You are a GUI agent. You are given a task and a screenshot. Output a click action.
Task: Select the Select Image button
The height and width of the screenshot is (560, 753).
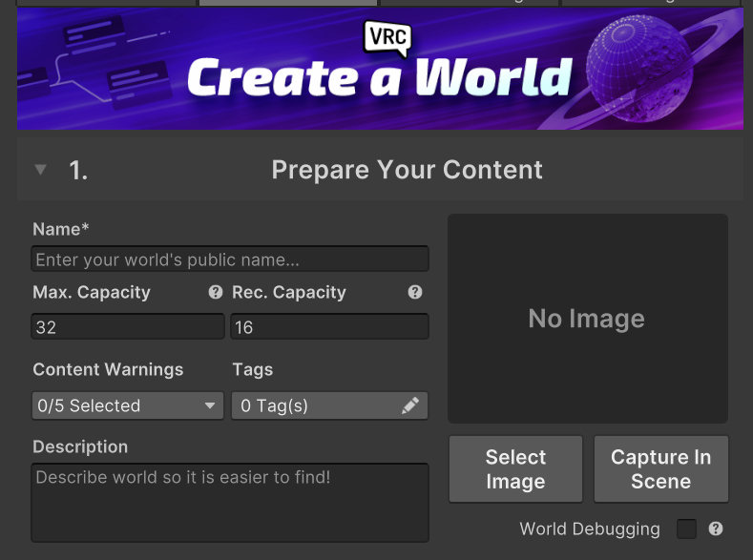click(515, 469)
